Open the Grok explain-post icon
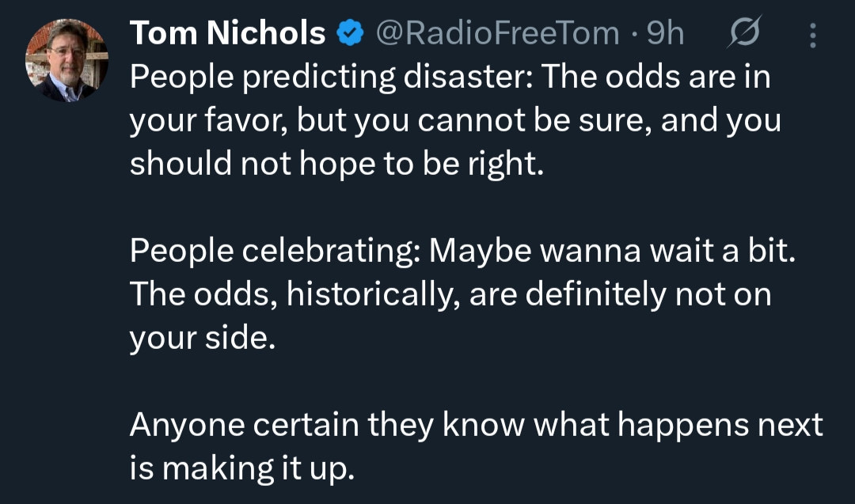Screen dimensions: 855x504 click(745, 34)
